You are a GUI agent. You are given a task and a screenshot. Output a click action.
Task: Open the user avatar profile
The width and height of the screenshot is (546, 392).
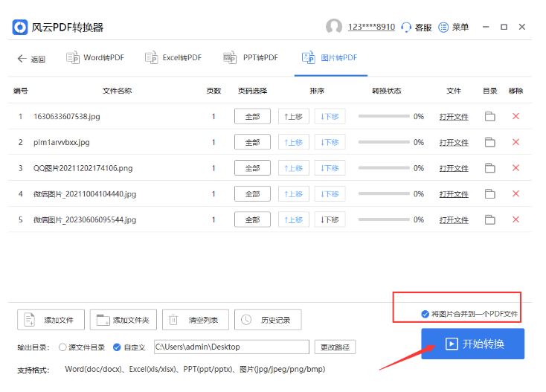click(334, 27)
